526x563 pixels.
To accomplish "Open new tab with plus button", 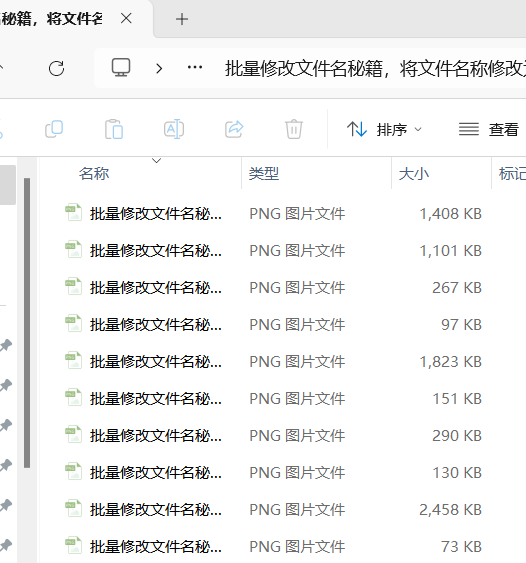I will 182,19.
